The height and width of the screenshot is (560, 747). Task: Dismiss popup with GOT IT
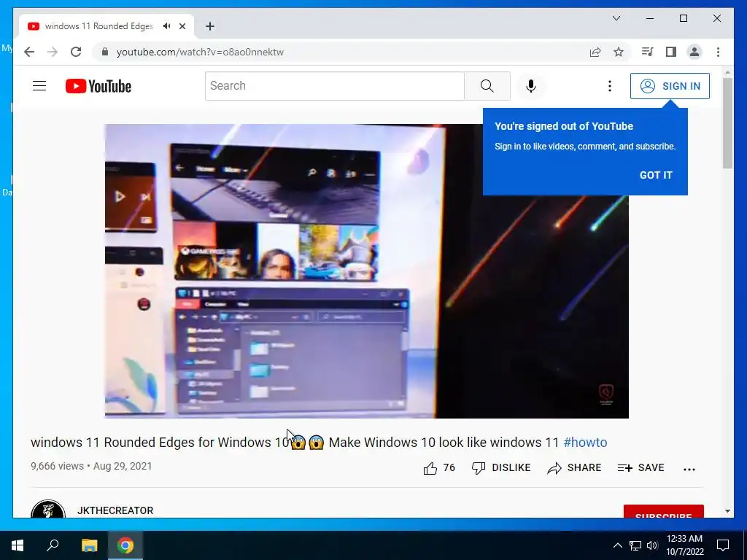click(x=656, y=175)
